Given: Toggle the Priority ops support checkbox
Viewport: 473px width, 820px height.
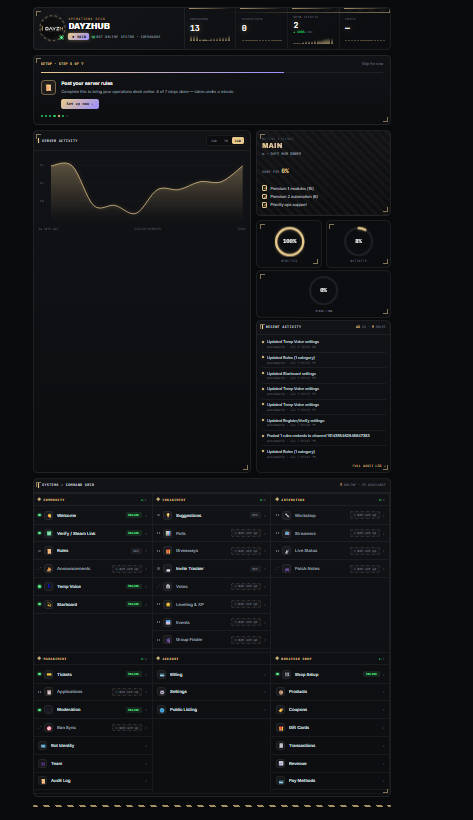Looking at the screenshot, I should 264,204.
